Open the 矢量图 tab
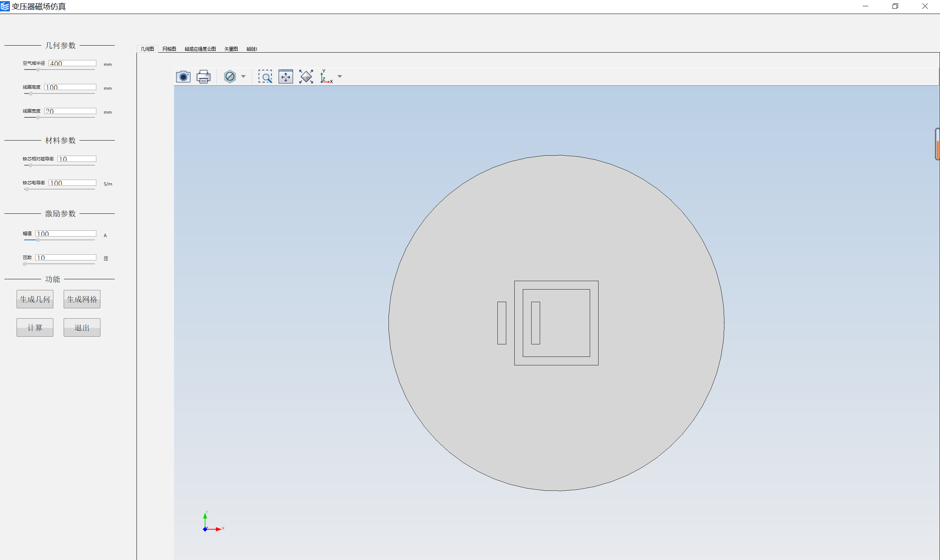 click(x=231, y=49)
